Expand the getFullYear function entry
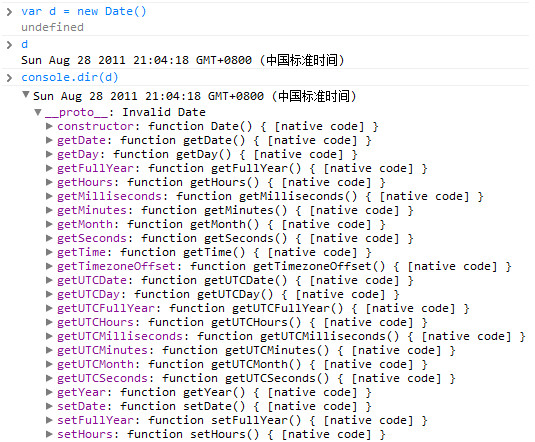 (49, 168)
